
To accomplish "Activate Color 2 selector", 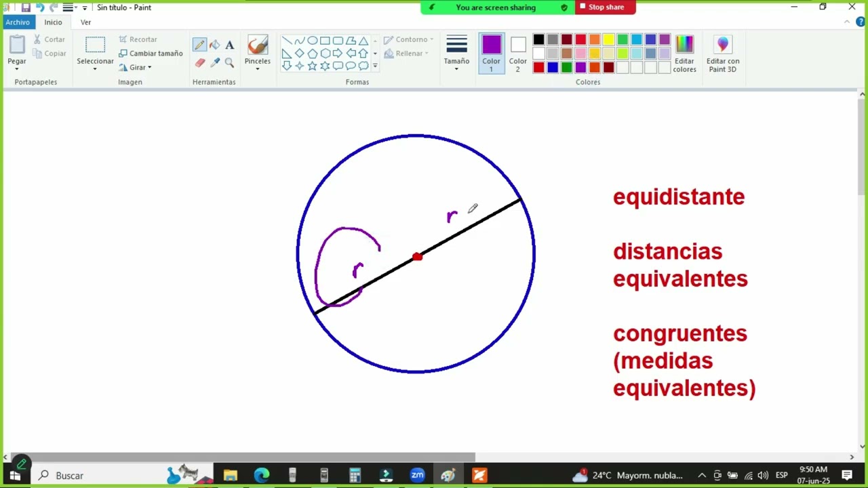I will point(518,54).
